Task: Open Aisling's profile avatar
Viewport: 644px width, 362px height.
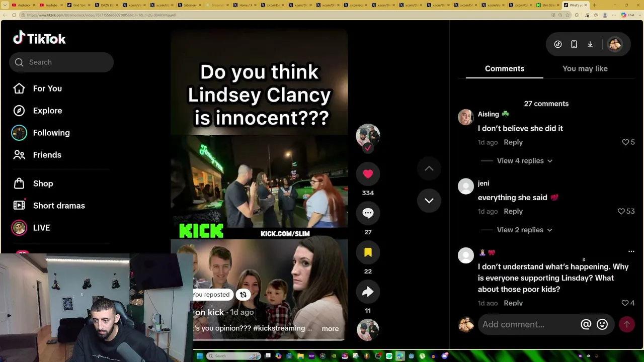Action: point(466,117)
